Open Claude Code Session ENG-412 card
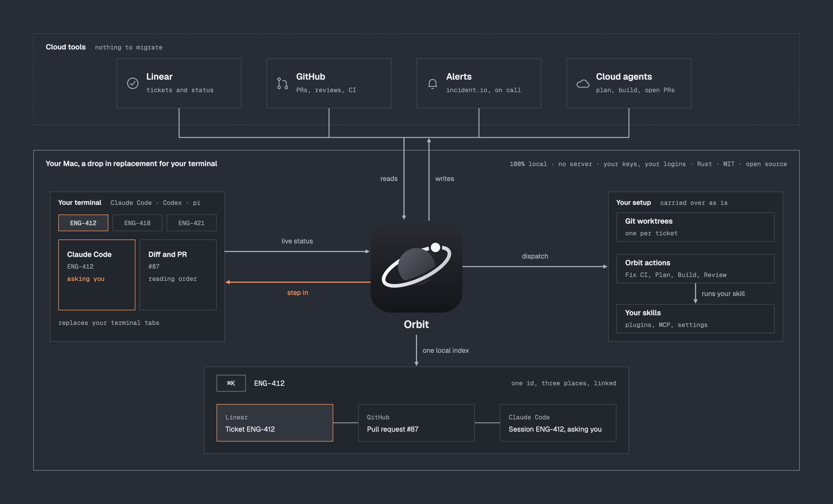 (x=558, y=423)
